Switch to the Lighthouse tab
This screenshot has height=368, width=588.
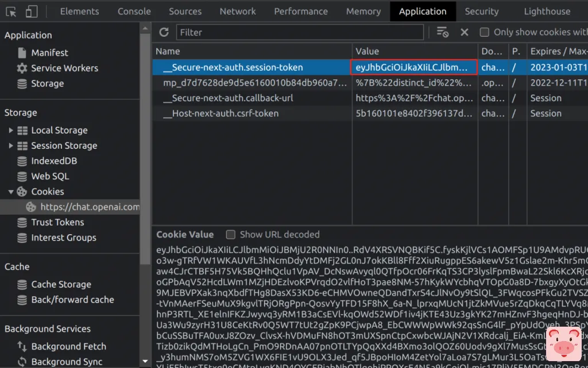[x=547, y=11]
